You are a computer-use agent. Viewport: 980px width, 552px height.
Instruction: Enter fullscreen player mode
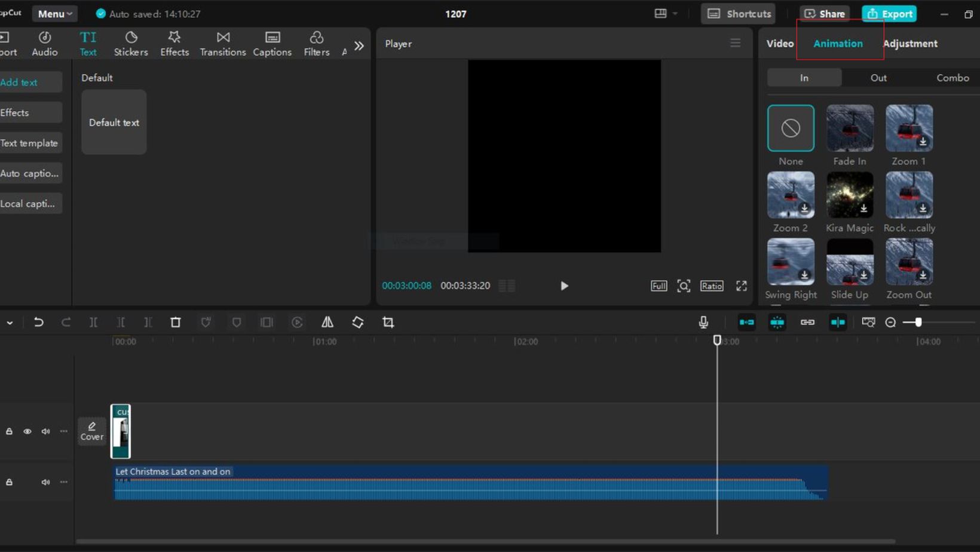coord(742,286)
